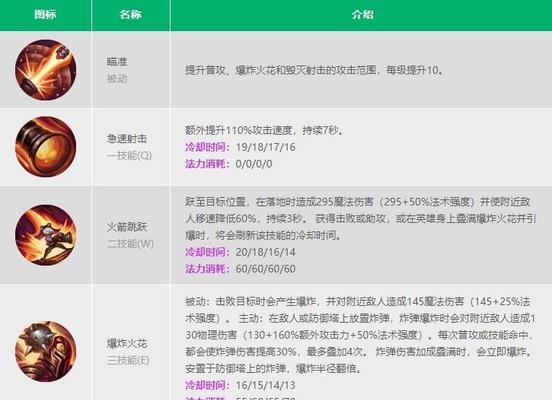Click the 一技能(Q) label
Image resolution: width=552 pixels, height=400 pixels.
(x=129, y=155)
